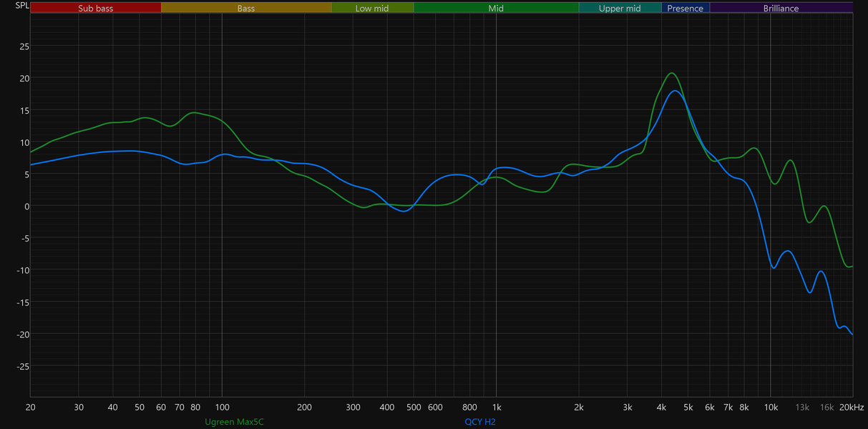Screen dimensions: 868x429
Task: Click the blue curve peak near 4.5k
Action: [x=675, y=91]
